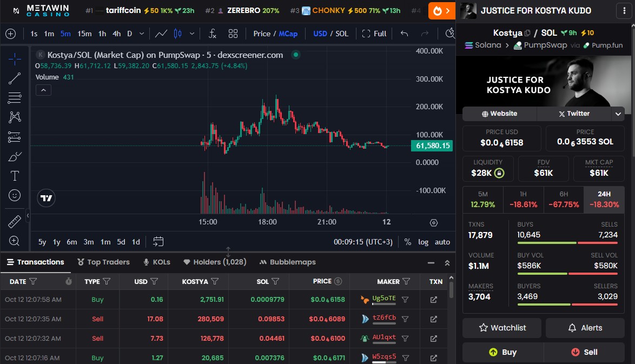Open chart settings gear on time axis
The height and width of the screenshot is (364, 635).
coord(434,223)
